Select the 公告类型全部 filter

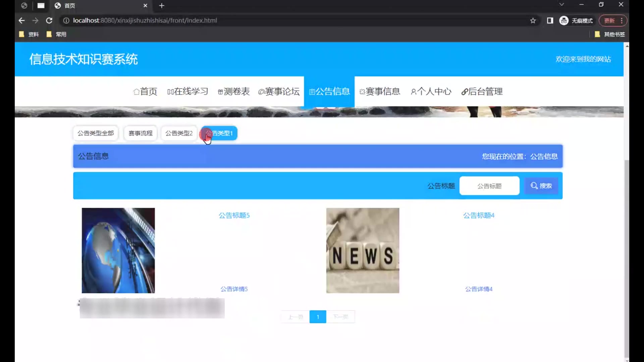pos(96,133)
